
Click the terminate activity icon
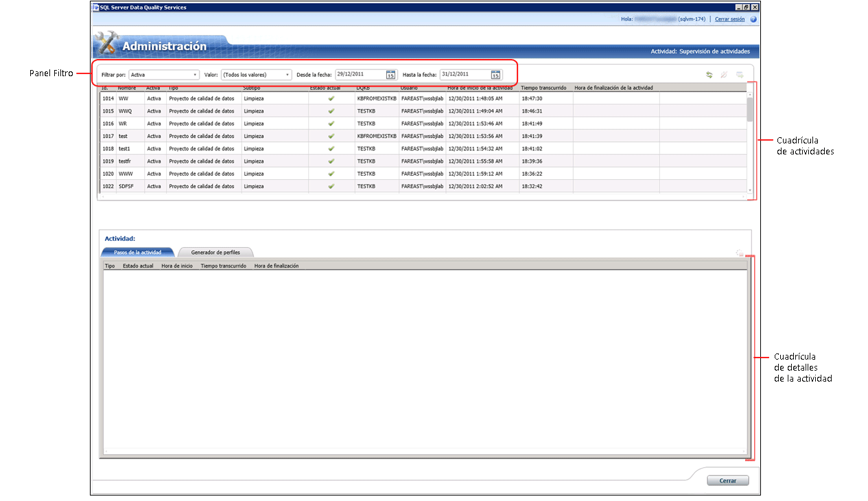point(724,74)
